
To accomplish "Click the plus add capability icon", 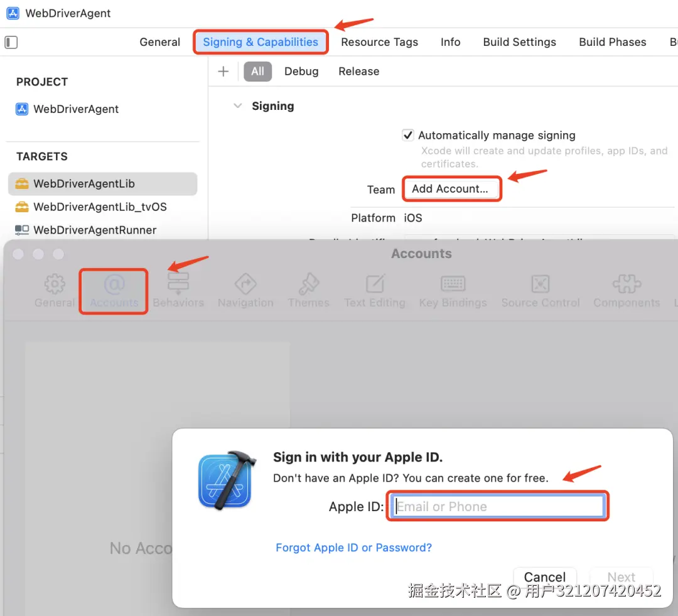I will [223, 72].
